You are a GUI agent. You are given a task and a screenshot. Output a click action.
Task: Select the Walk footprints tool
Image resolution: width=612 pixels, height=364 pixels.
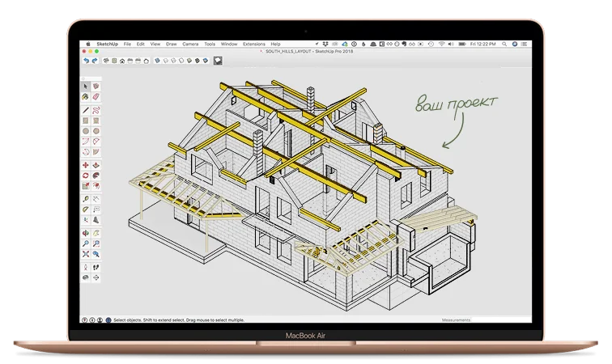[x=96, y=265]
